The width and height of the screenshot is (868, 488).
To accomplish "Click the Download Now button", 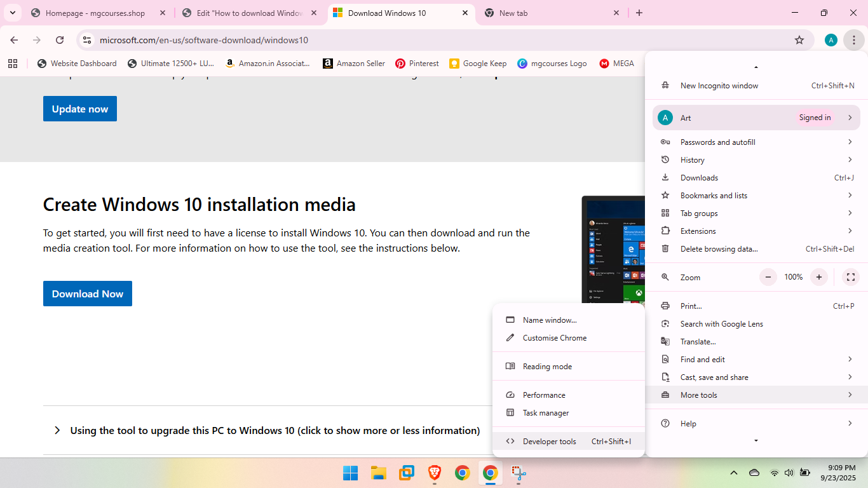I will click(x=88, y=294).
